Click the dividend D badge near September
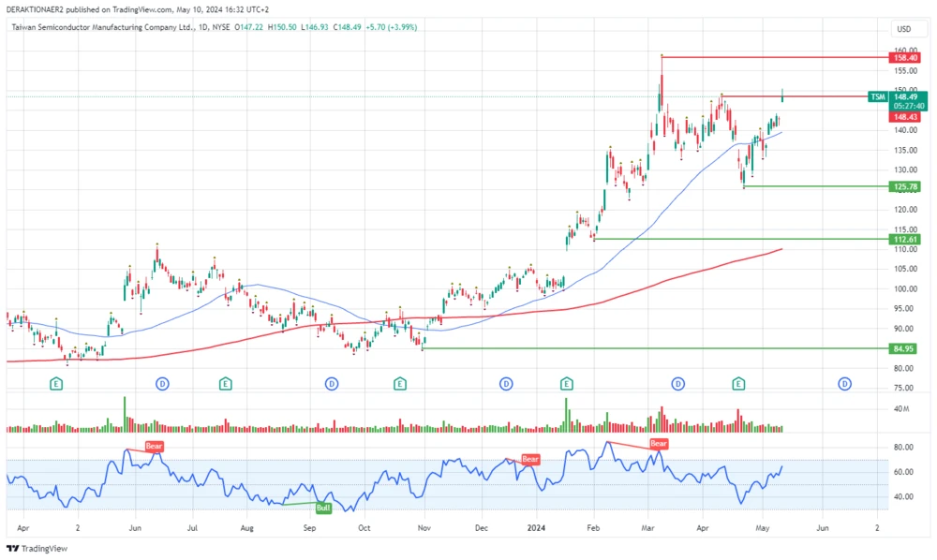The height and width of the screenshot is (560, 937). coord(332,384)
